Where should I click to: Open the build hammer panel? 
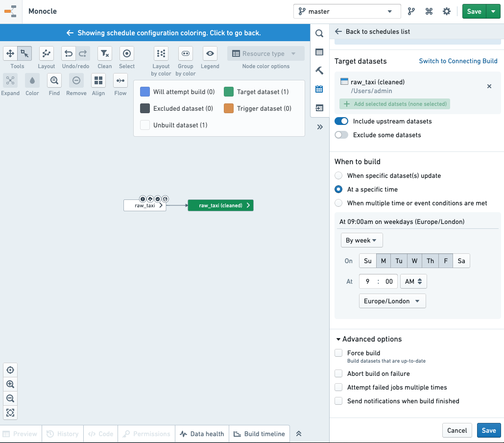click(x=319, y=71)
